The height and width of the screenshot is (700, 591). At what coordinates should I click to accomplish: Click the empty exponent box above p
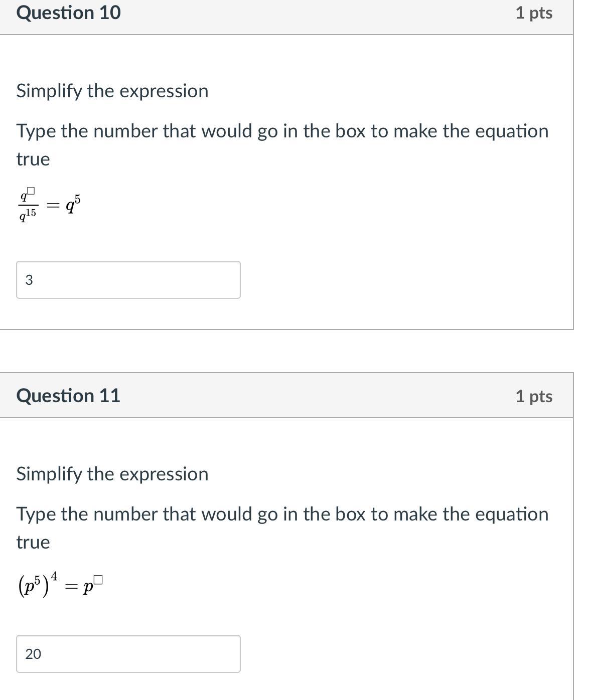98,580
